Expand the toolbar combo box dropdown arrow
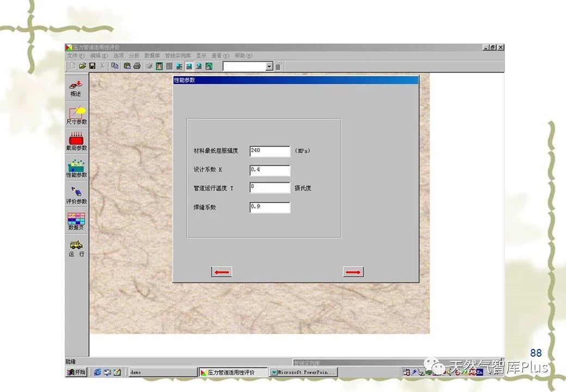 pos(269,66)
